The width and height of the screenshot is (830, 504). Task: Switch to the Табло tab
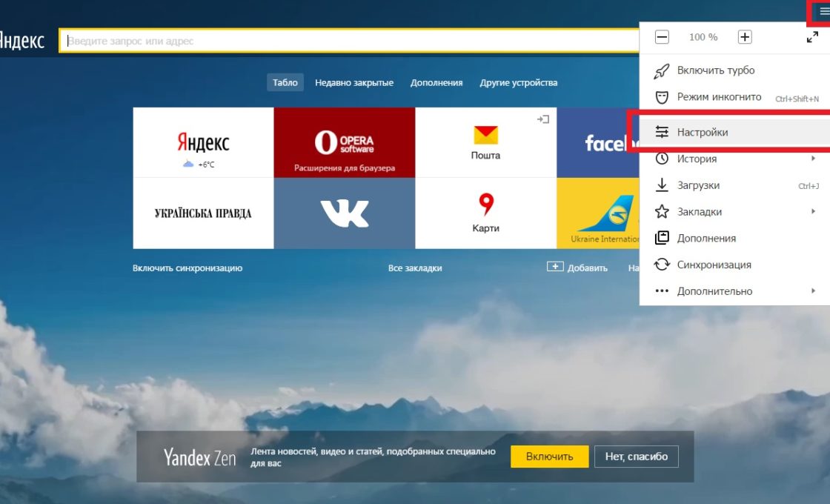coord(285,82)
